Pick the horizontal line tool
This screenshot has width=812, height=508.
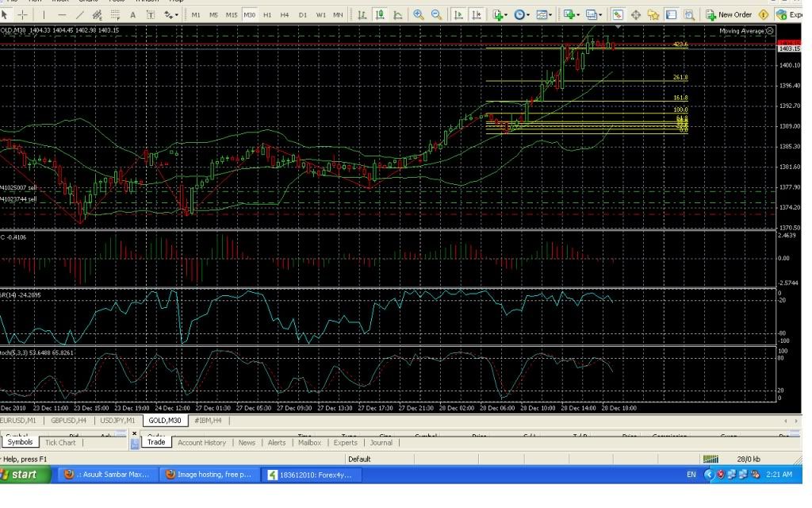coord(62,14)
